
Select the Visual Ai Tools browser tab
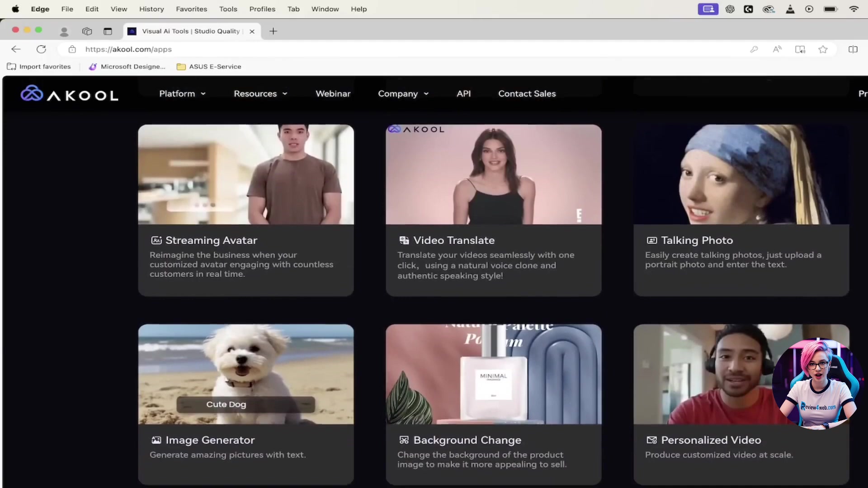coord(192,31)
